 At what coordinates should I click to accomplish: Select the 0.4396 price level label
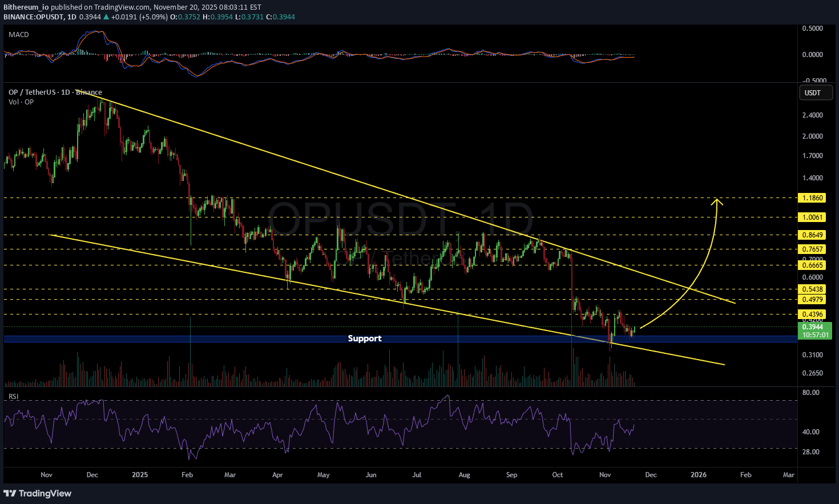[812, 315]
